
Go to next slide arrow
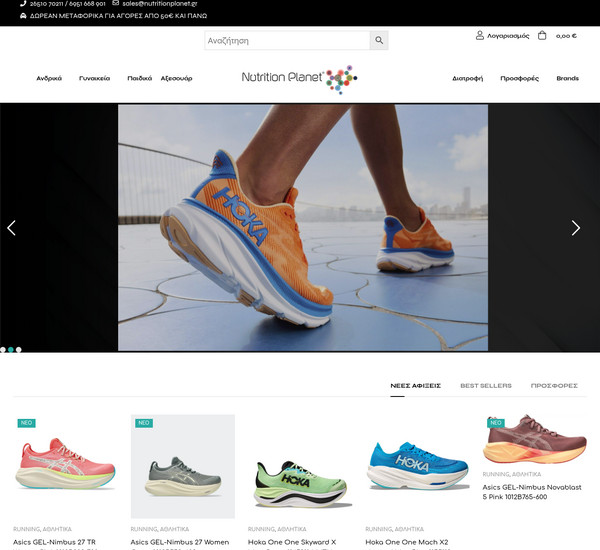(576, 228)
